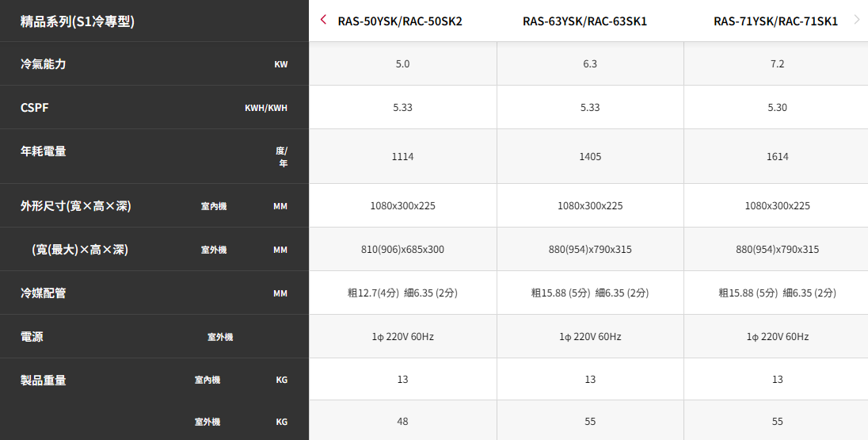Screen dimensions: 868x440
Task: Select the RAS-50YSK/RAC-50SK2 model header
Action: [x=400, y=21]
